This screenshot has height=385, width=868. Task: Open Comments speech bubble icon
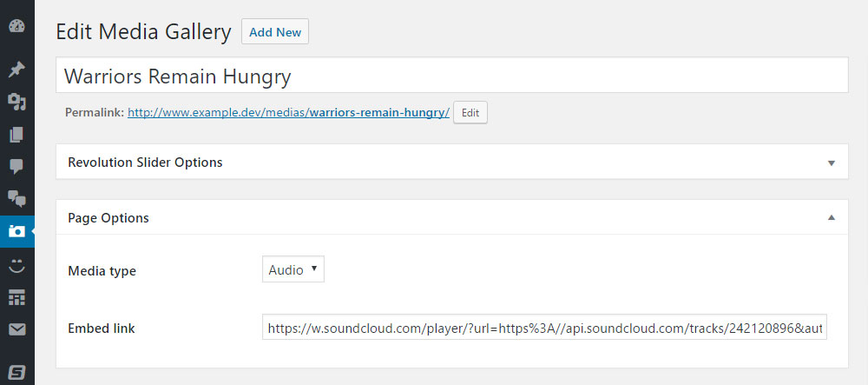pyautogui.click(x=16, y=166)
